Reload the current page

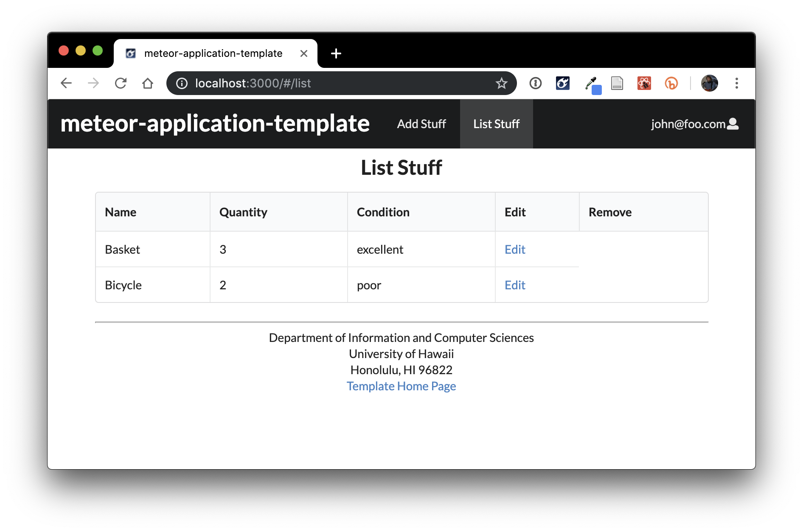pyautogui.click(x=121, y=83)
